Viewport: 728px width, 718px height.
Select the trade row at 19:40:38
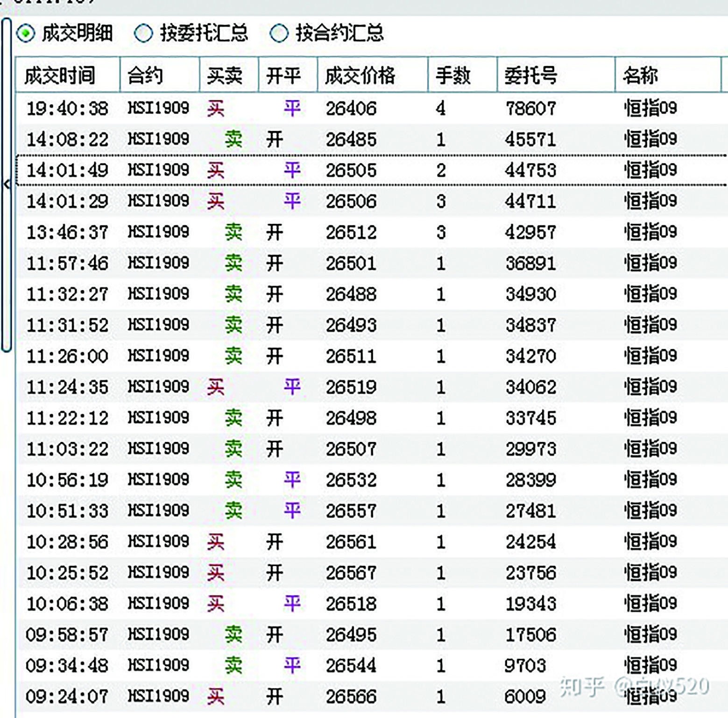[327, 109]
